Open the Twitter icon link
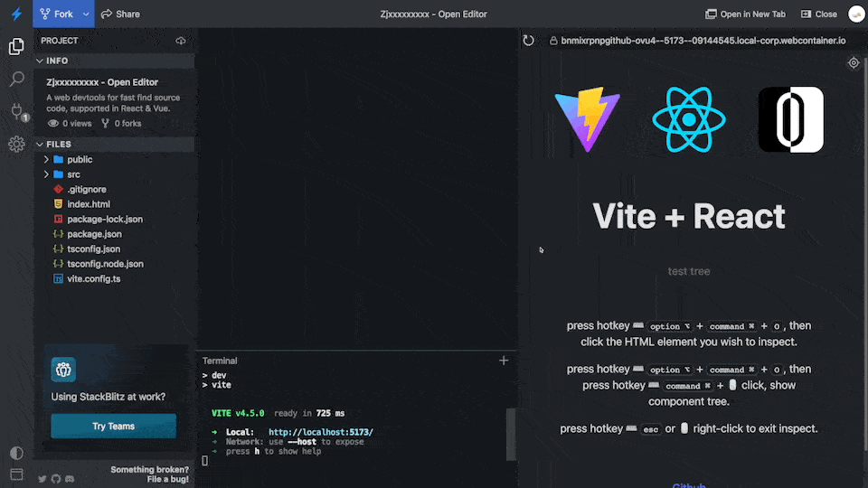Viewport: 868px width, 488px height. (x=42, y=479)
